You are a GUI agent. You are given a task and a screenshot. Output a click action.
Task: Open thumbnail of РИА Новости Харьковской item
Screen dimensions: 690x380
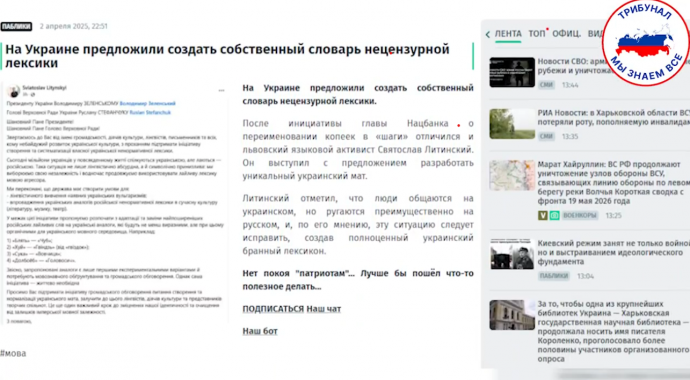(x=512, y=124)
